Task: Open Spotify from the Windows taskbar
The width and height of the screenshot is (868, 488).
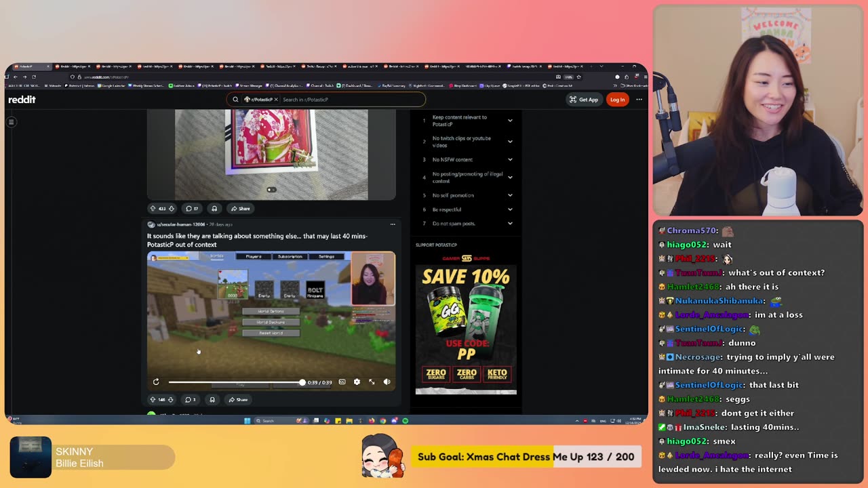Action: point(405,421)
